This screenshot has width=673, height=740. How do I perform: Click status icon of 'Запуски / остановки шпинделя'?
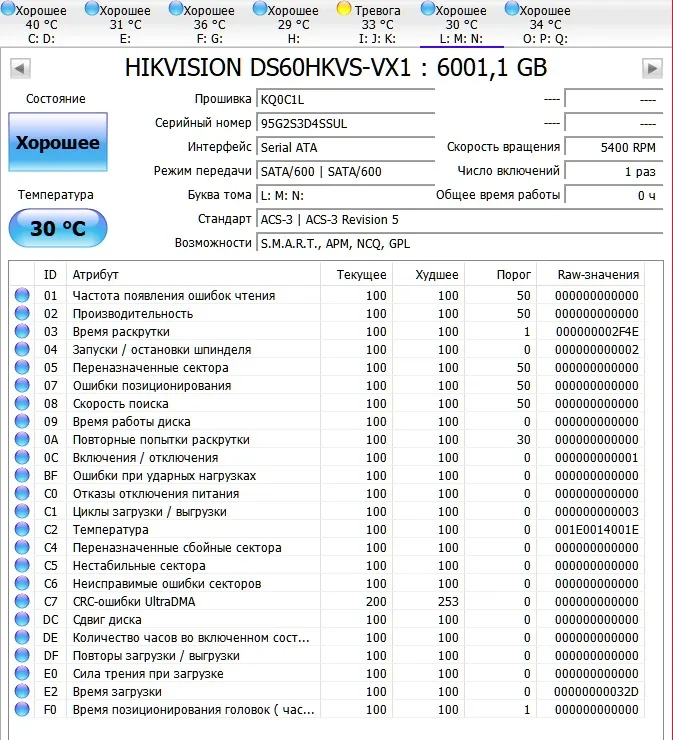[x=22, y=349]
